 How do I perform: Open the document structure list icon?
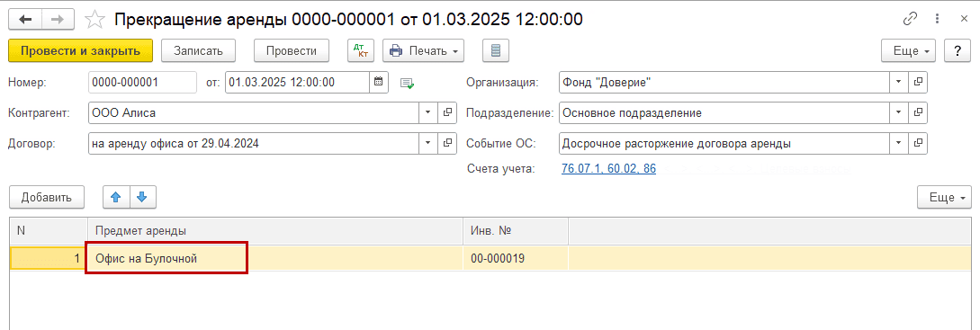coord(496,50)
